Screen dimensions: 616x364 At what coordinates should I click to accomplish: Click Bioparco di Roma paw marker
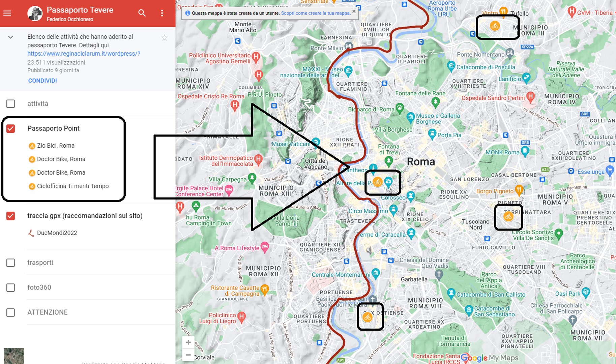[400, 109]
